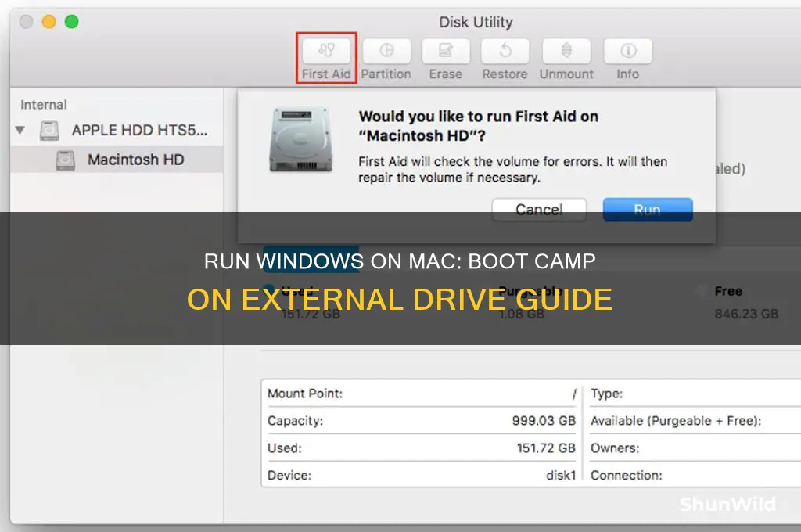Click the Mount Point label
Viewport: 801px width, 532px height.
(305, 394)
